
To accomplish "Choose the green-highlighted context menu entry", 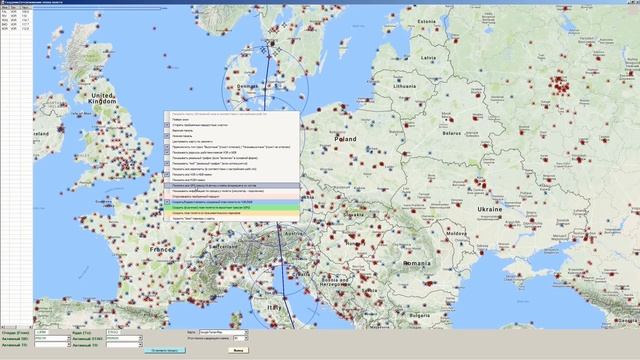I will [232, 207].
